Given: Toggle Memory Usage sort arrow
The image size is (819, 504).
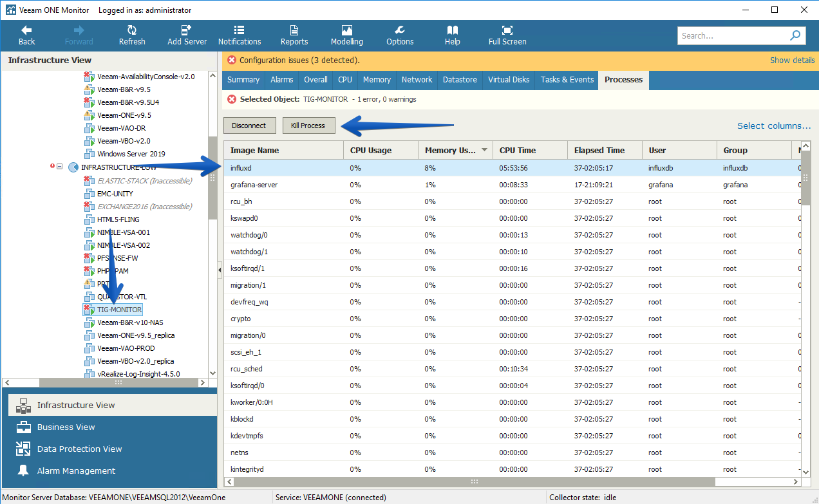Looking at the screenshot, I should tap(484, 151).
